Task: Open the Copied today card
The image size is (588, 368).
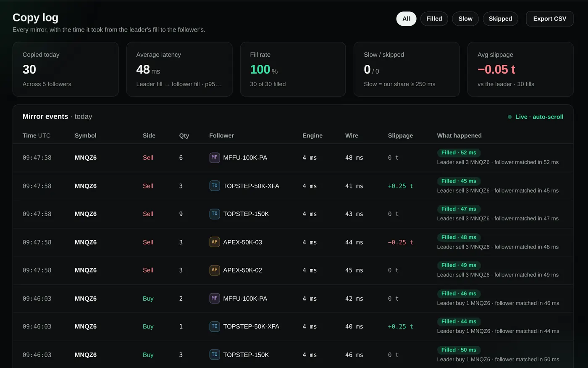Action: point(66,69)
